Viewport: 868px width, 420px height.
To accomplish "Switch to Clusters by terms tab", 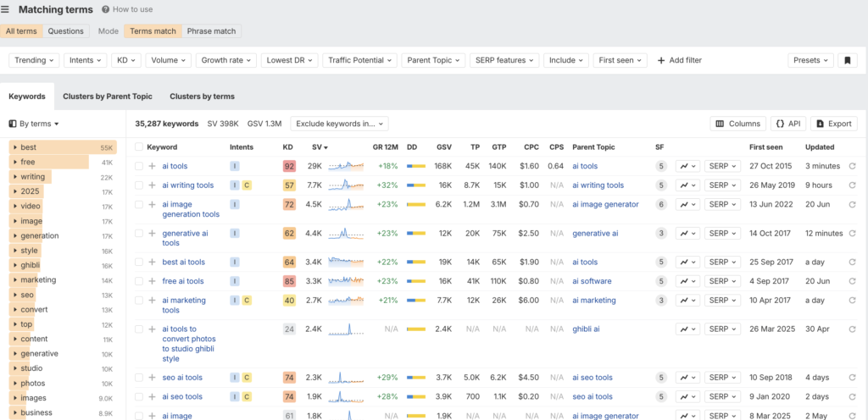I will [202, 97].
